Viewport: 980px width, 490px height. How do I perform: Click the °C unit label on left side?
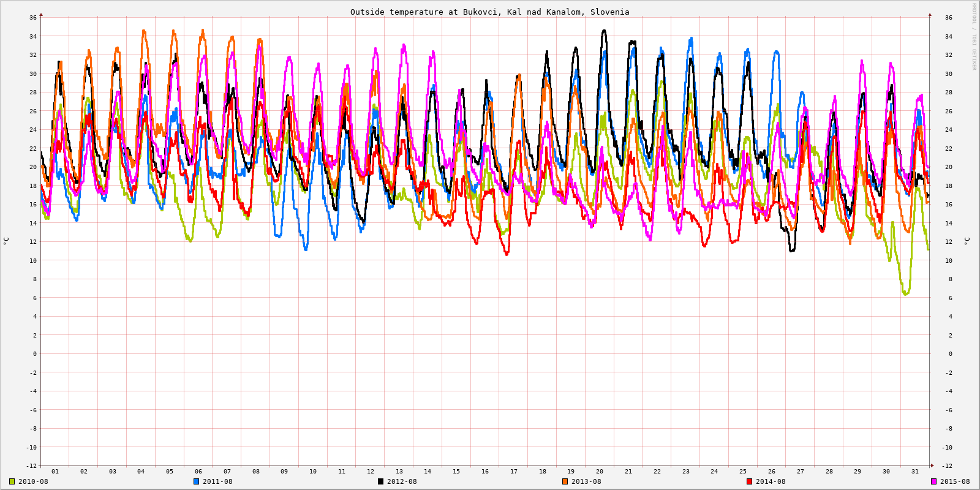[6, 241]
